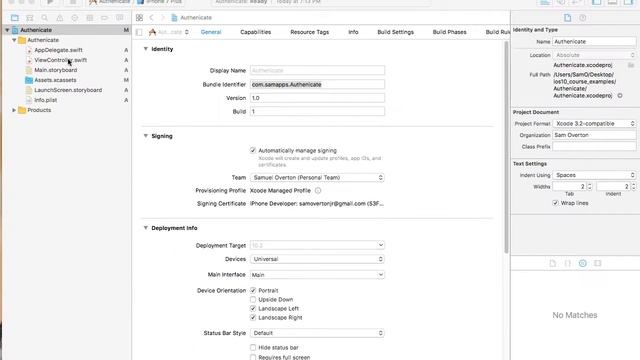Open Main.storyboard file

coord(56,70)
